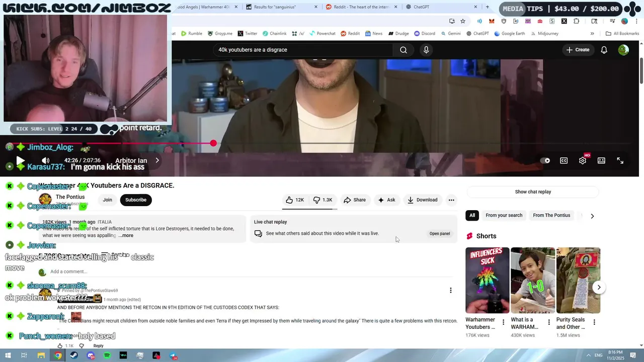
Task: Like the video with thumbs up
Action: tap(294, 200)
